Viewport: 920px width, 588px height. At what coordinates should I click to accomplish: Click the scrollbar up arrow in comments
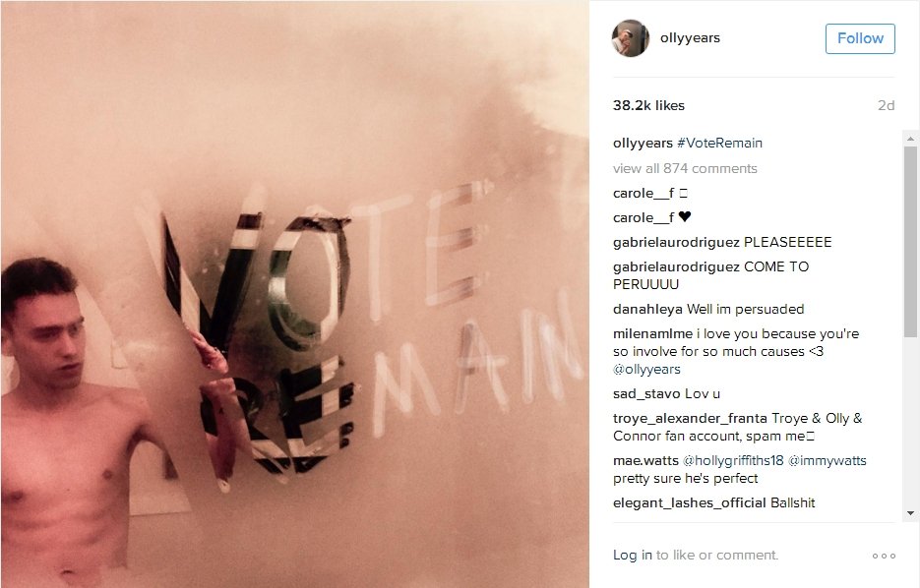910,139
